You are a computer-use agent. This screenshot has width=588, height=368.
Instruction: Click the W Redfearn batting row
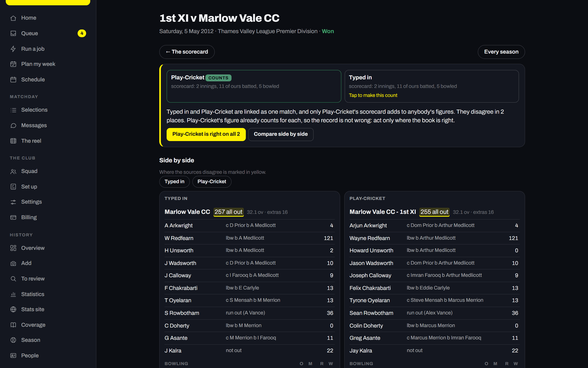(x=249, y=238)
